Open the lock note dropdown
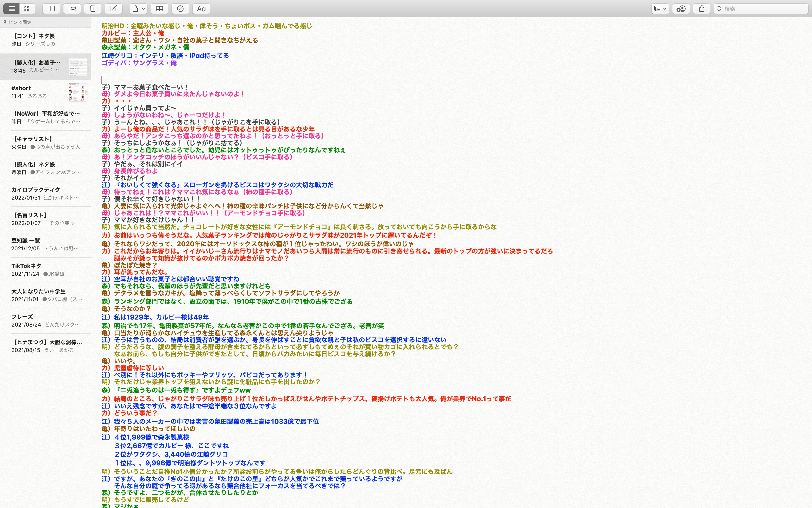 click(x=138, y=9)
